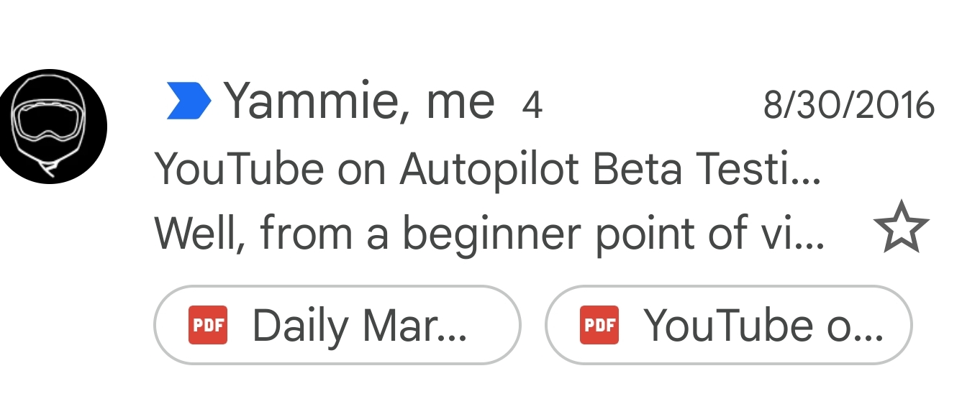The image size is (980, 417).
Task: Click the blue importance marker arrow
Action: [x=189, y=101]
